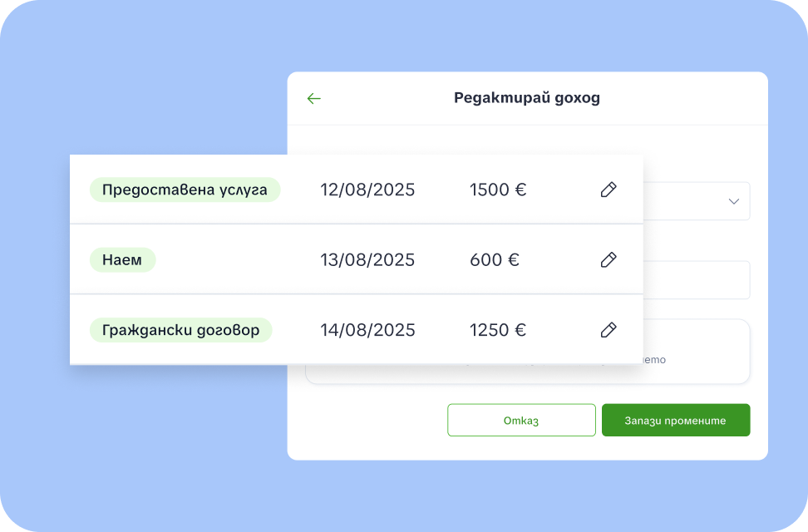The image size is (808, 532).
Task: Select the "Предоставена услуга" category tag
Action: click(x=185, y=190)
